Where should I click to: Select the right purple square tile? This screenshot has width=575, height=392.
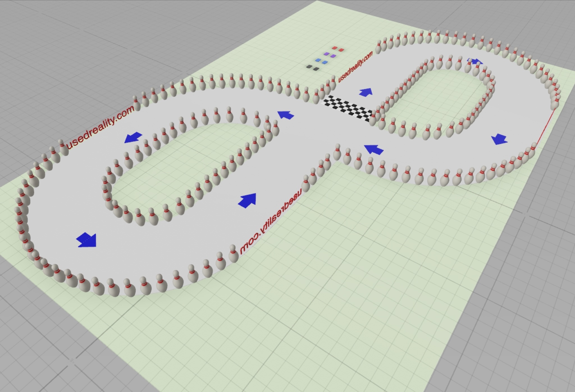click(x=333, y=56)
